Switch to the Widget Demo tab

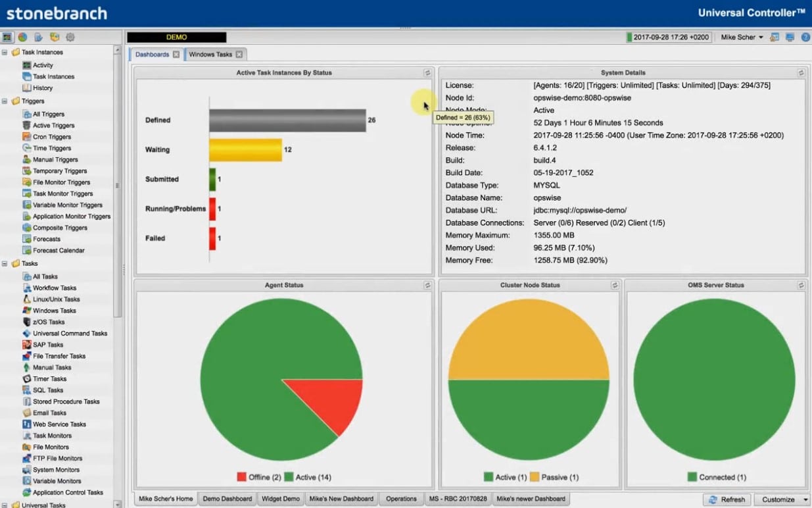tap(280, 499)
